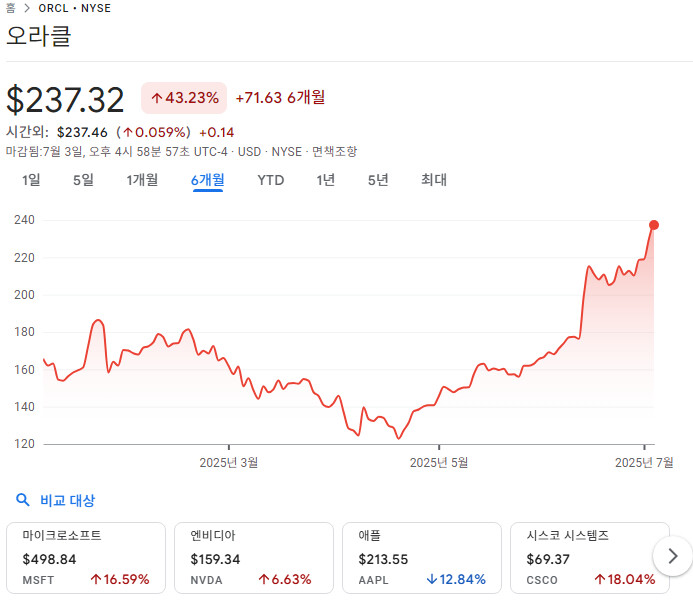Click the 18.04% CSCO change value
The width and height of the screenshot is (693, 604).
[625, 579]
